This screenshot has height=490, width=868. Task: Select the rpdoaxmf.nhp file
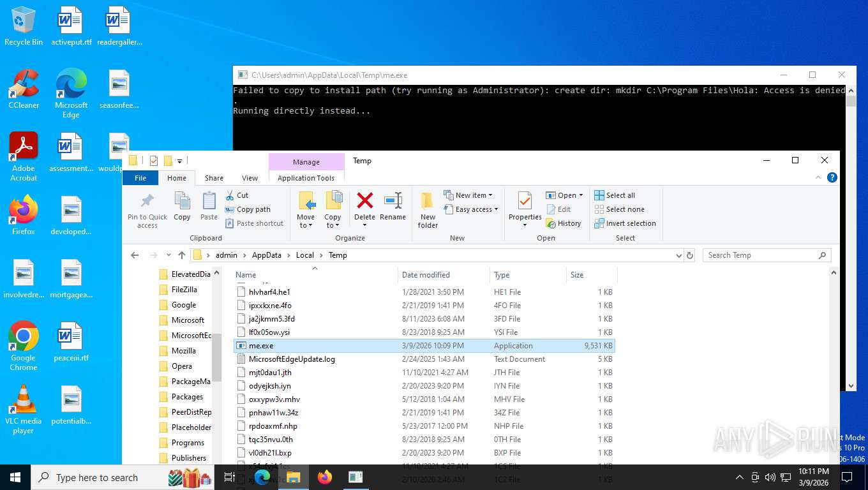[x=424, y=426]
